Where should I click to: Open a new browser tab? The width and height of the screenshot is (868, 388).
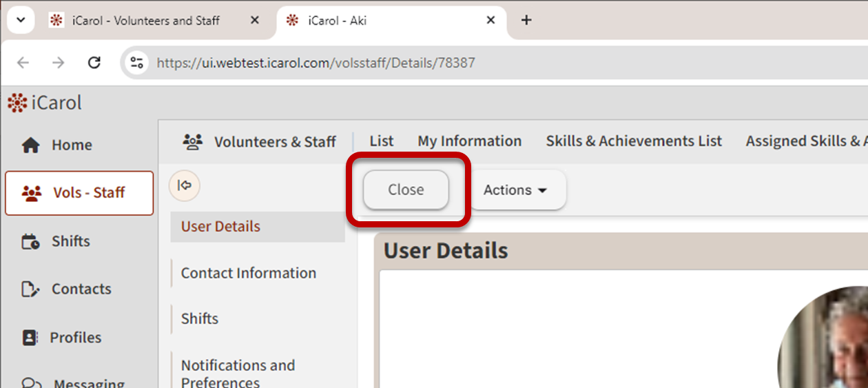(526, 20)
